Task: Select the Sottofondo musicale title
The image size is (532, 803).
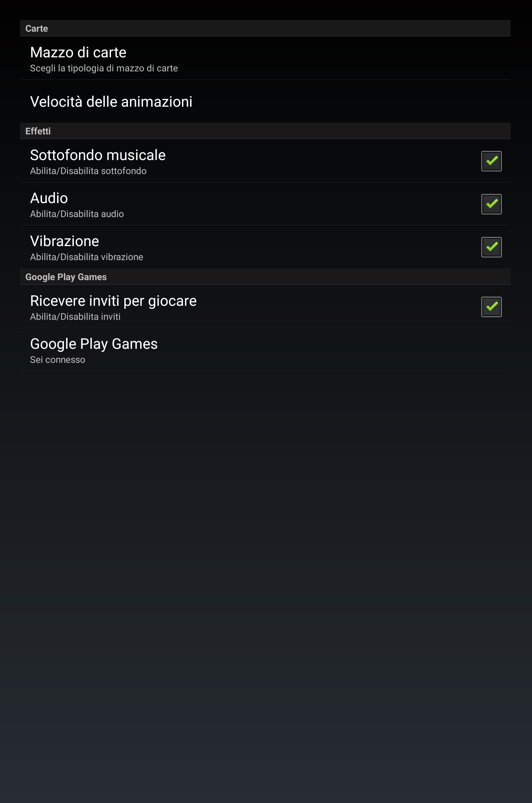Action: pos(98,155)
